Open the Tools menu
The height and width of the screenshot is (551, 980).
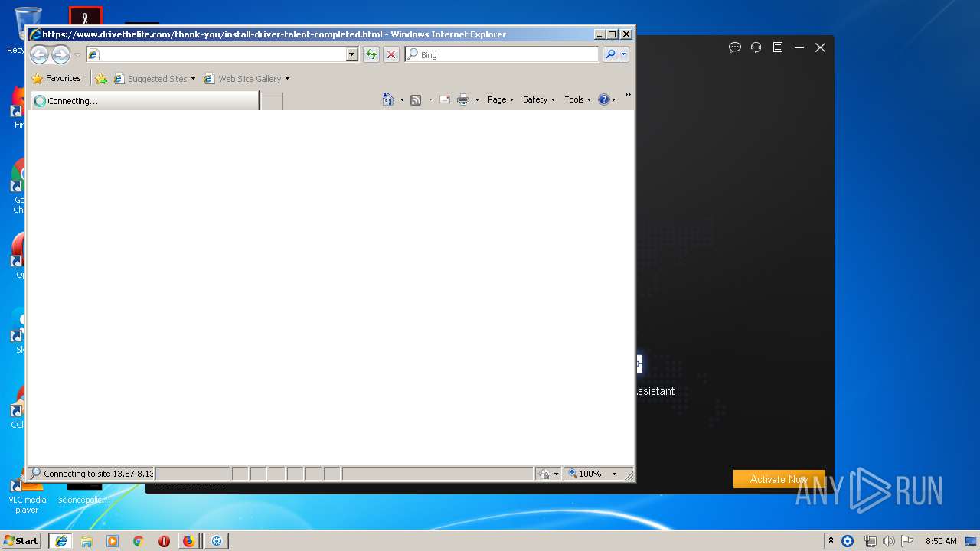tap(578, 99)
